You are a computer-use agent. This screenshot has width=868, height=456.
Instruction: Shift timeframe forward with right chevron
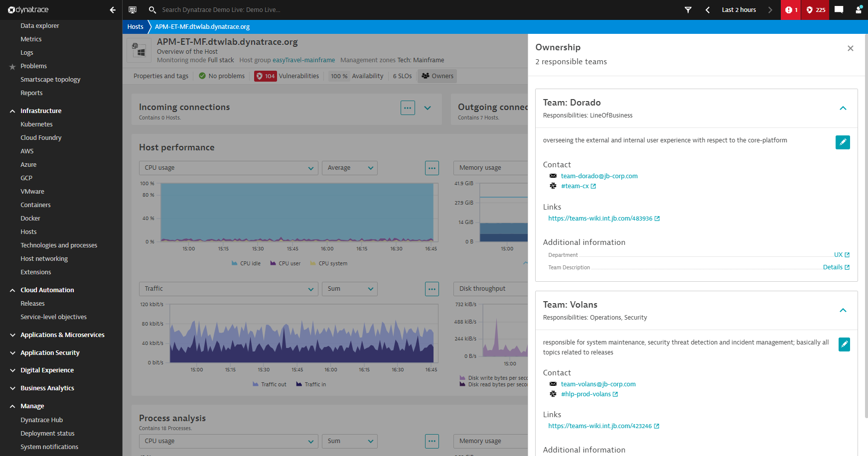pos(770,10)
